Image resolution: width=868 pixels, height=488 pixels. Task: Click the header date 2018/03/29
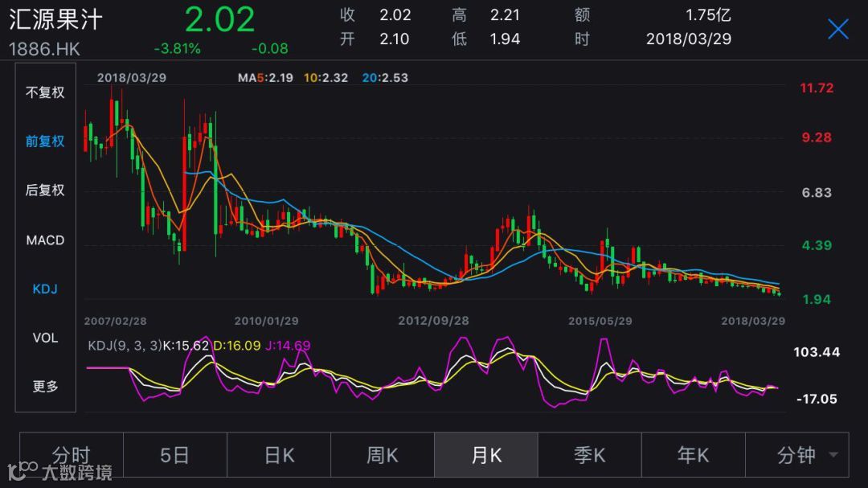(x=689, y=39)
